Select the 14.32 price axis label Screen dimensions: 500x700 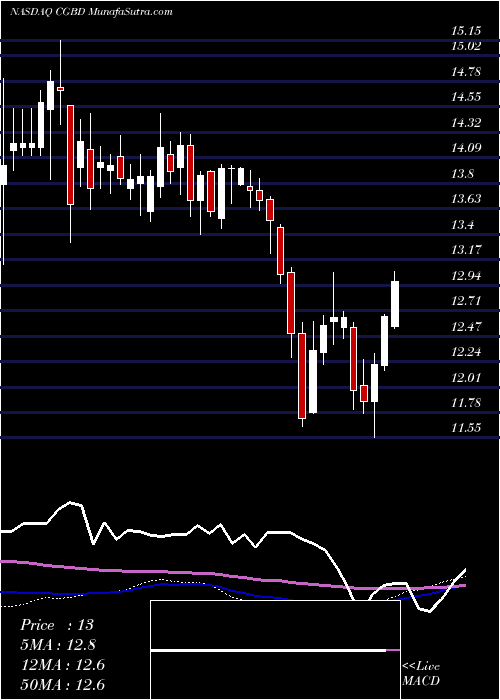[x=466, y=122]
